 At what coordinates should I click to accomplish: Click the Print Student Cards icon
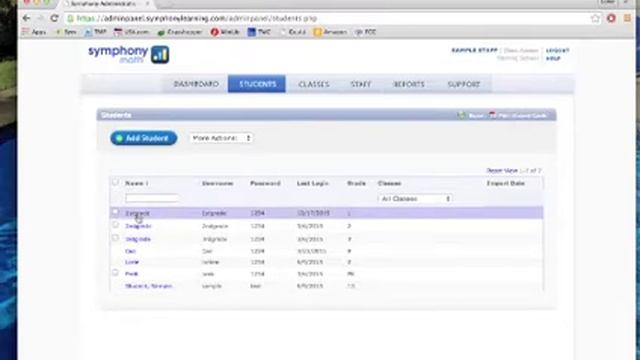pos(492,116)
